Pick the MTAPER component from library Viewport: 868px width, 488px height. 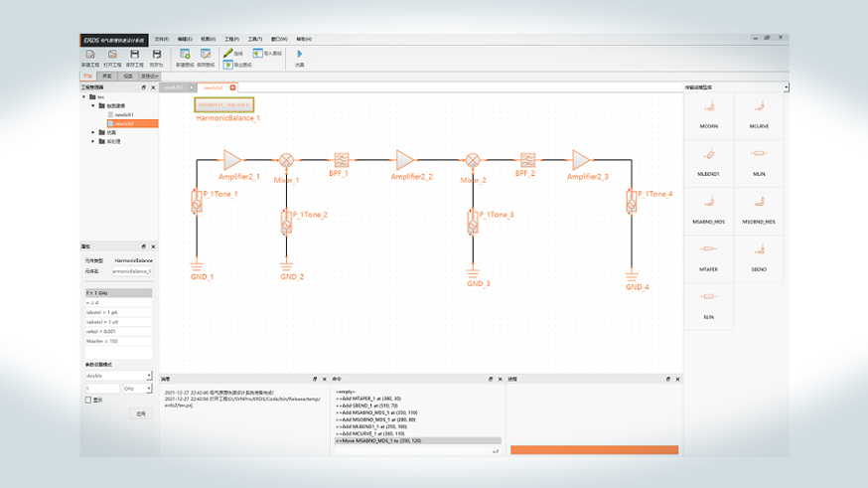708,250
